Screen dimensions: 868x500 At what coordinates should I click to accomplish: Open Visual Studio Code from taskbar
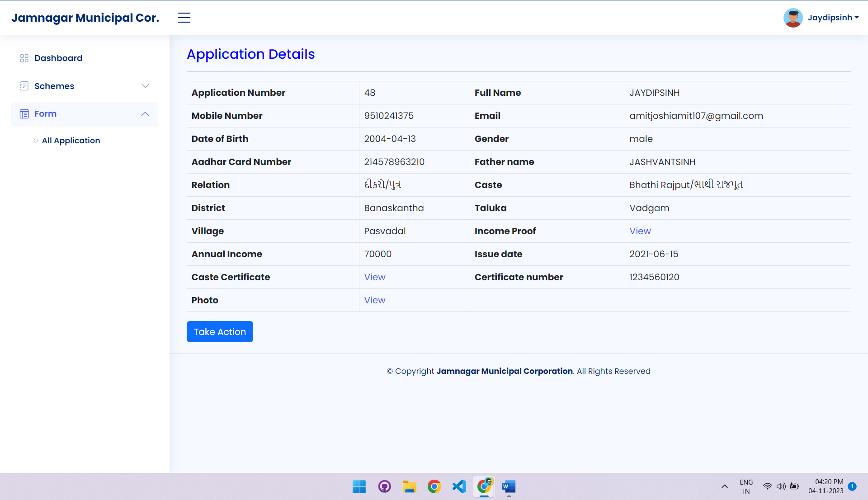(459, 486)
